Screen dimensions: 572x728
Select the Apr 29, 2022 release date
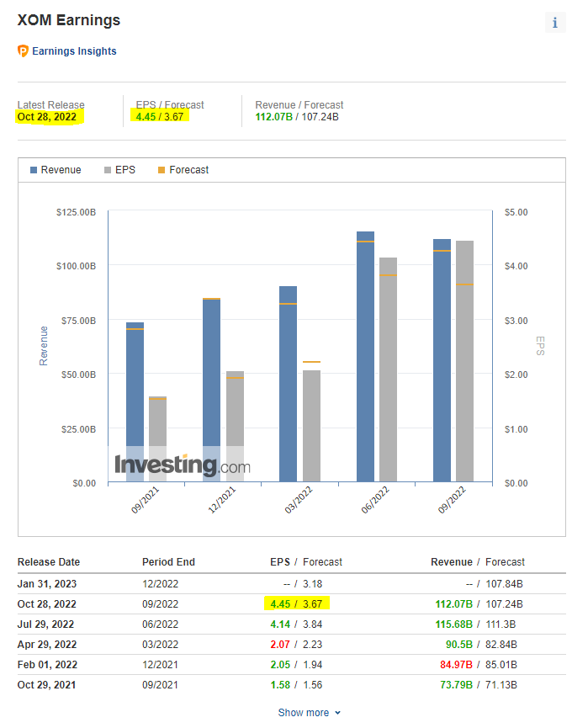point(47,645)
